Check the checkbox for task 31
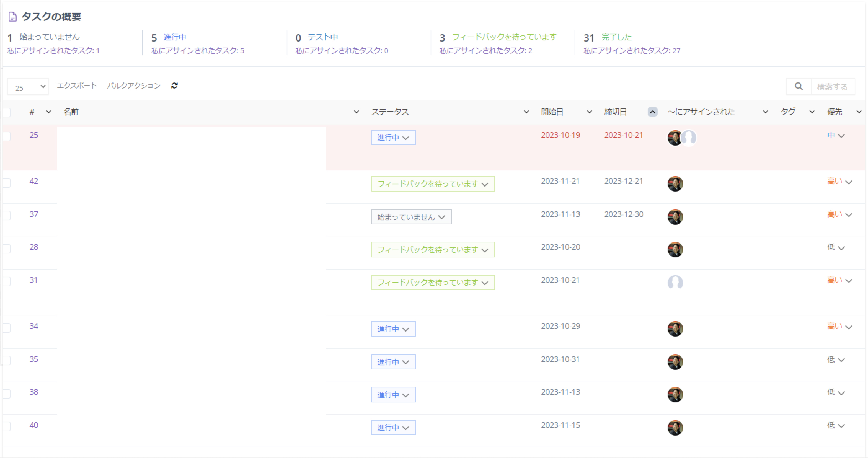The width and height of the screenshot is (868, 458). pyautogui.click(x=6, y=281)
